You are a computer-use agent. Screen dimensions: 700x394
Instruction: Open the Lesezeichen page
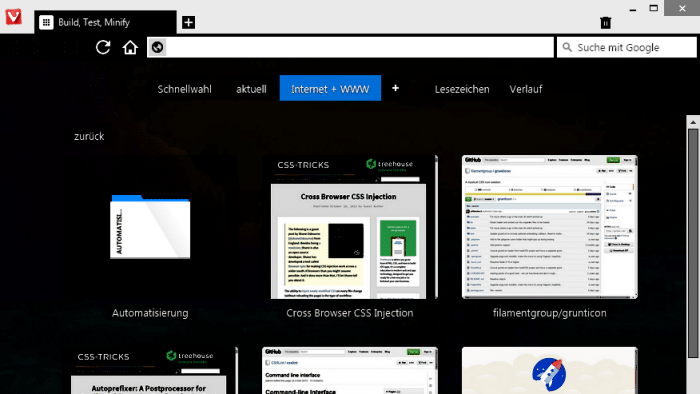tap(462, 89)
